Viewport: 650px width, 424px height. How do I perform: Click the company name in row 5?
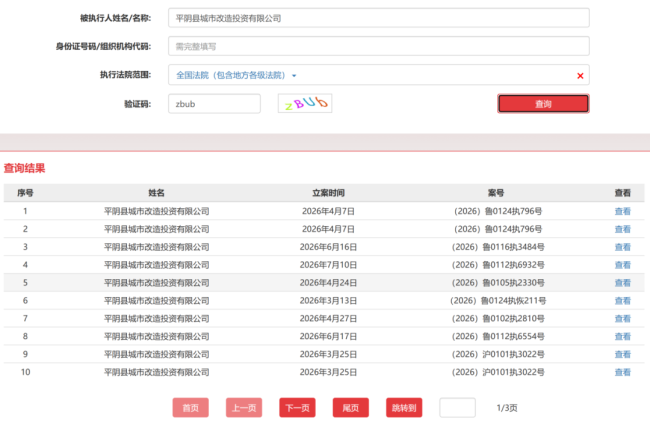157,283
